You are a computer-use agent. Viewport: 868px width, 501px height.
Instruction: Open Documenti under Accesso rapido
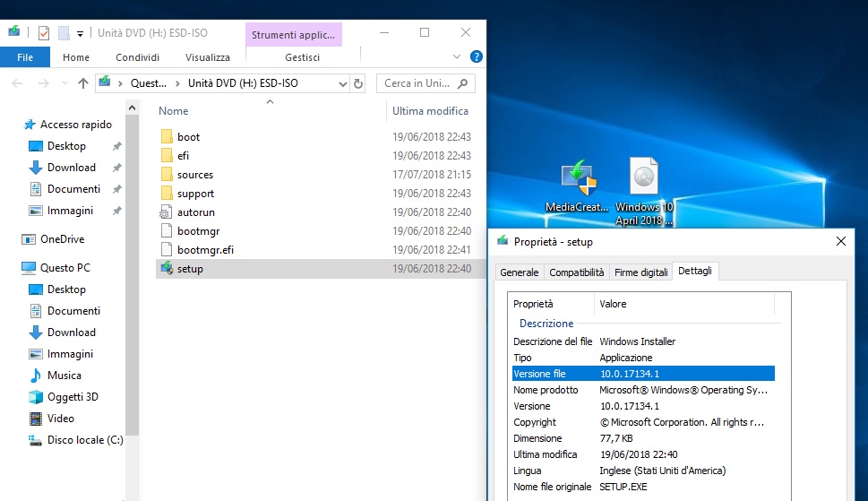pos(73,189)
